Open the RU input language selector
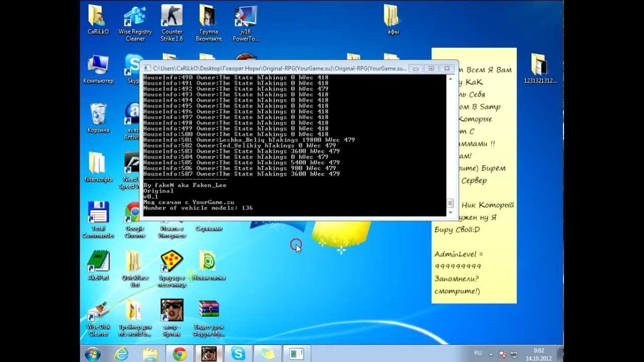Image resolution: width=644 pixels, height=362 pixels. [x=478, y=353]
